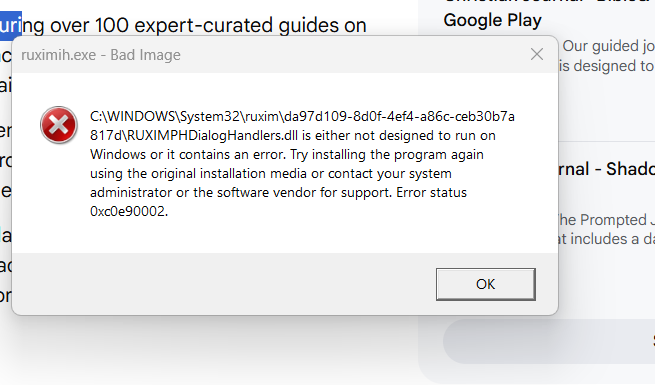Click the 'Our guided jo' snippet text

pyautogui.click(x=608, y=46)
